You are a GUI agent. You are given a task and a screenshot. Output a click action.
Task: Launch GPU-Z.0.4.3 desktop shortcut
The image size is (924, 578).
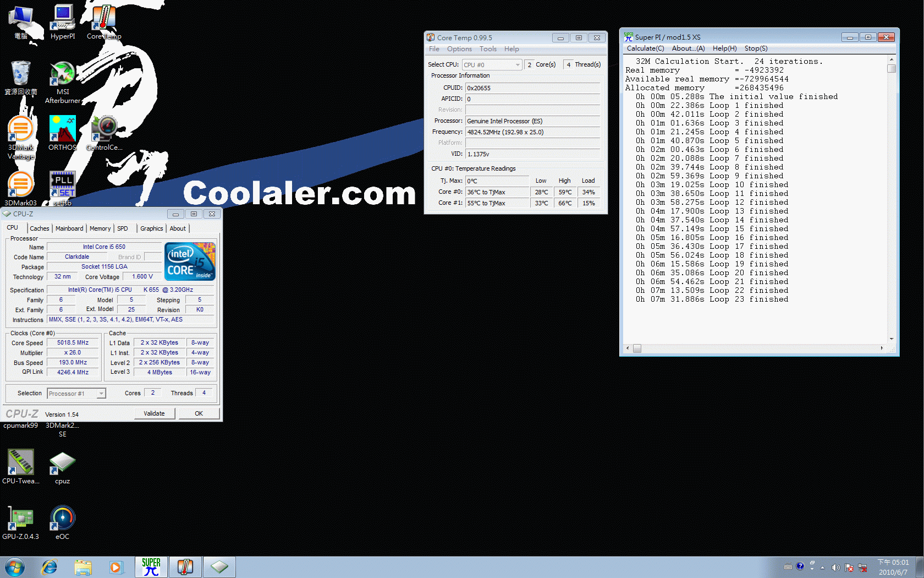pyautogui.click(x=21, y=522)
